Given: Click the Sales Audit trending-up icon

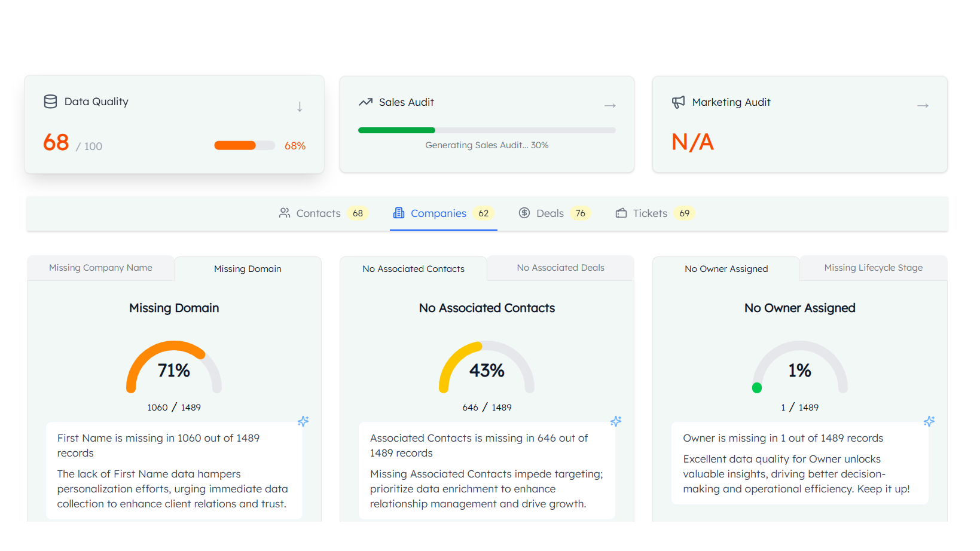Looking at the screenshot, I should (365, 102).
